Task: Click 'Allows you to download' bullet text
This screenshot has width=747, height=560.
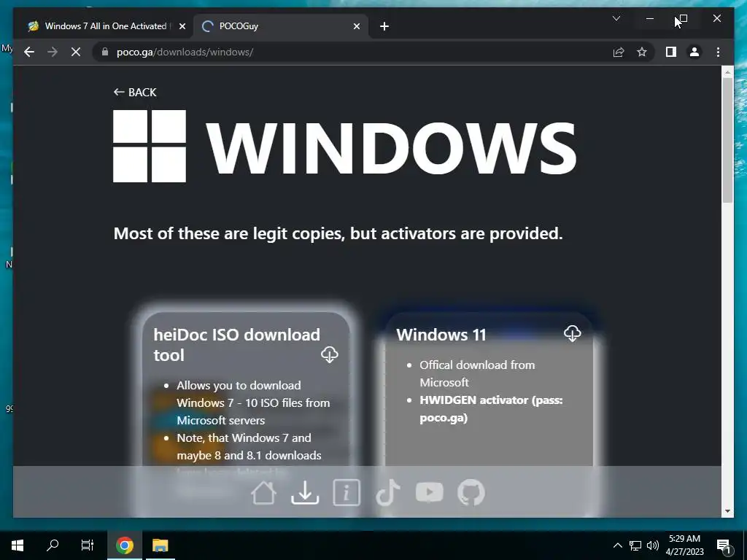Action: click(253, 402)
